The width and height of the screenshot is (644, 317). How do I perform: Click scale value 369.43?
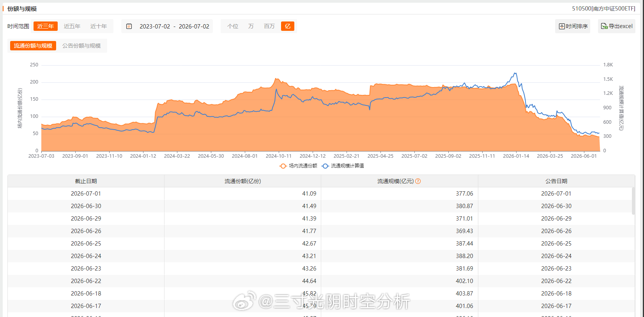pyautogui.click(x=464, y=231)
